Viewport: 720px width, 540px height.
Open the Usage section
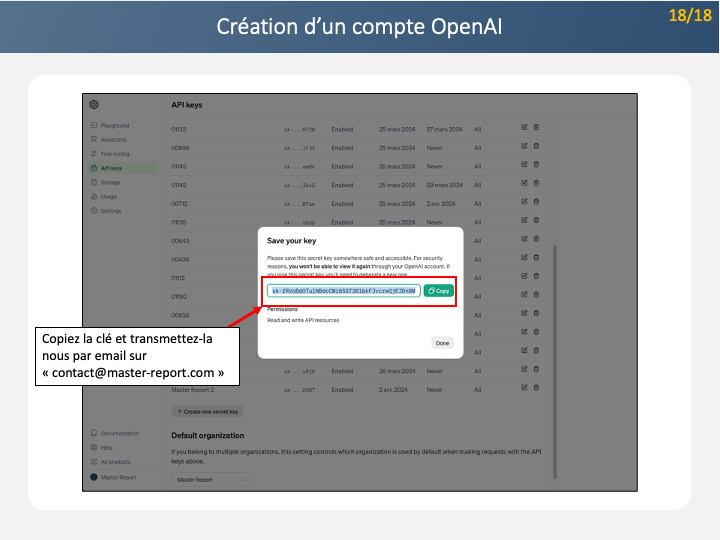point(108,197)
